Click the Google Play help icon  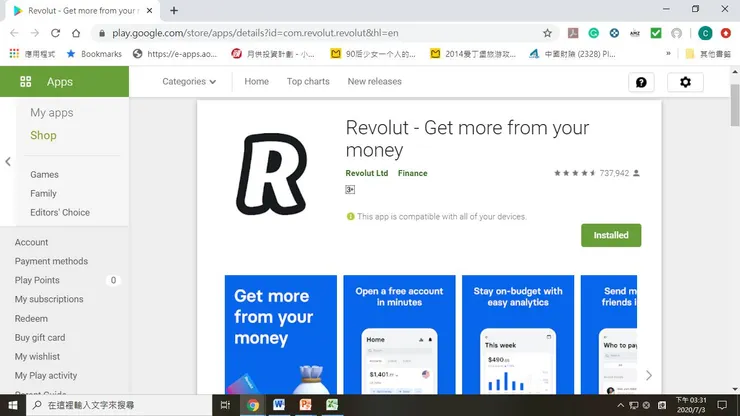[x=641, y=82]
